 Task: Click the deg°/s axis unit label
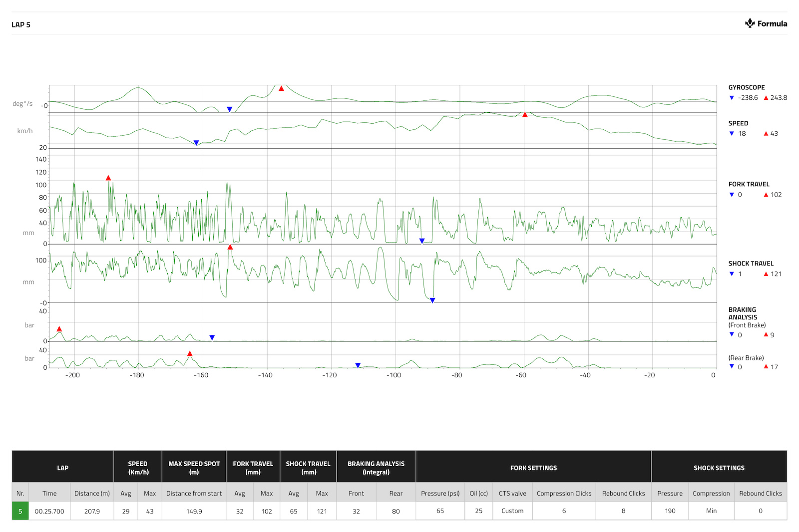click(22, 104)
